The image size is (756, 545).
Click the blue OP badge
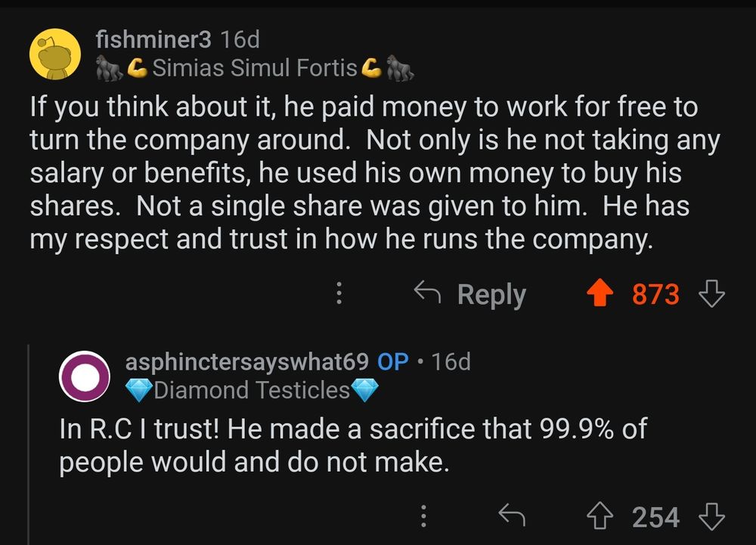(x=393, y=361)
